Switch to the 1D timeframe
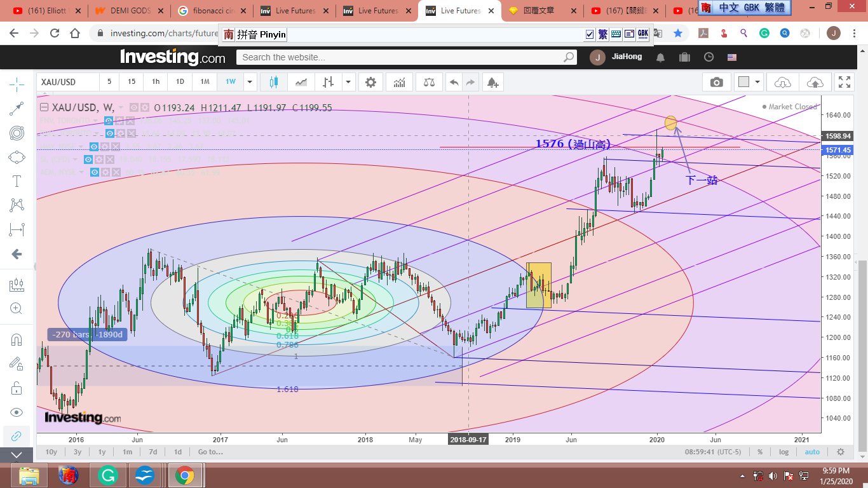 coord(180,82)
